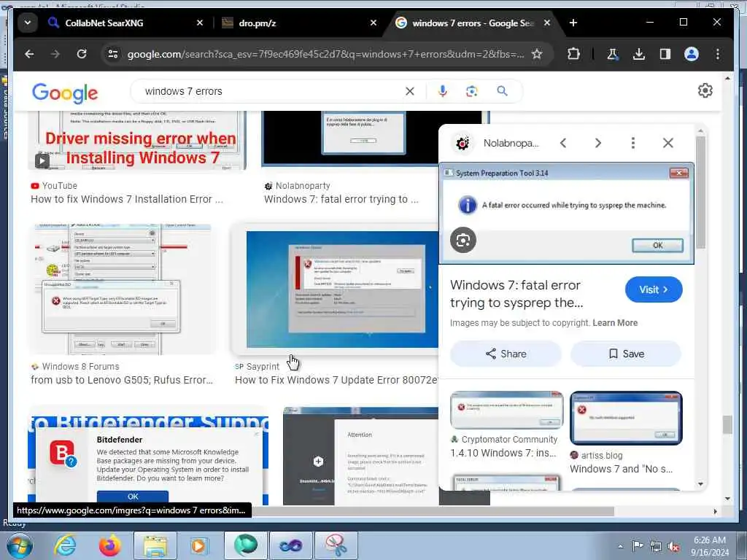Click the address bar URL
This screenshot has width=747, height=560.
pyautogui.click(x=325, y=54)
